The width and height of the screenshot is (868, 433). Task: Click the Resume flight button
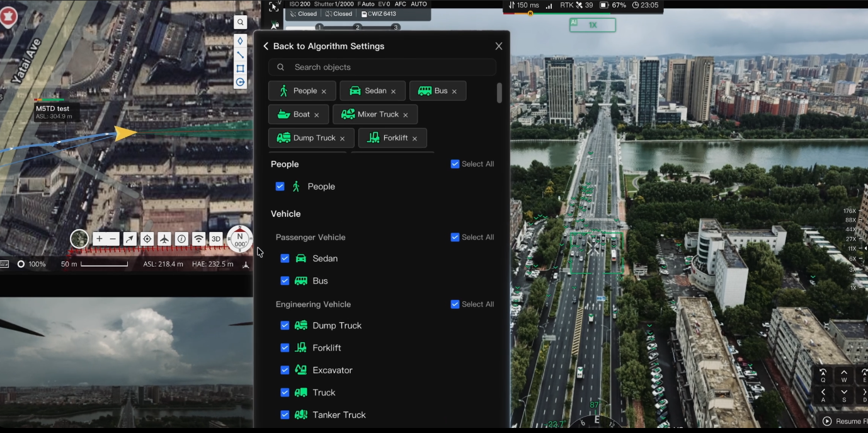[x=844, y=421]
